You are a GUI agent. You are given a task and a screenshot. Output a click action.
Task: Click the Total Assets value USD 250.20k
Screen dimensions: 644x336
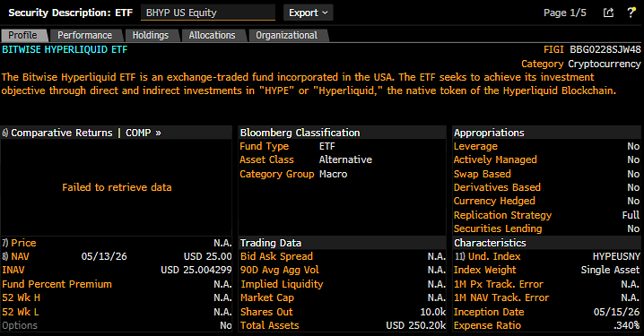pyautogui.click(x=415, y=325)
